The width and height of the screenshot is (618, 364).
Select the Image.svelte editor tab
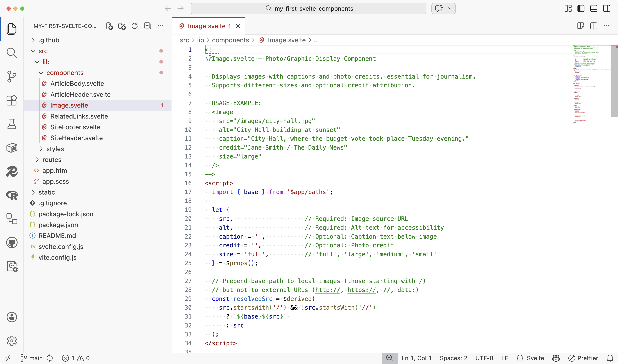pos(208,26)
